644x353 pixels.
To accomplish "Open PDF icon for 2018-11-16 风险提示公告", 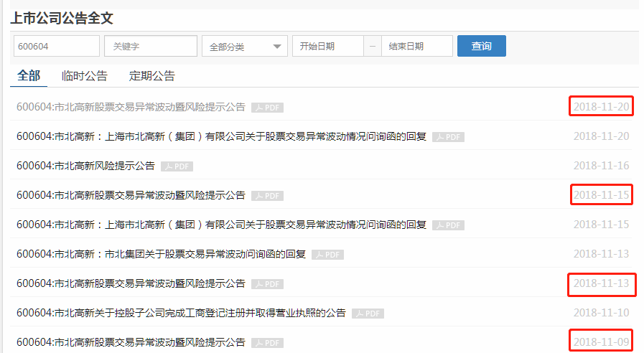I will [177, 166].
